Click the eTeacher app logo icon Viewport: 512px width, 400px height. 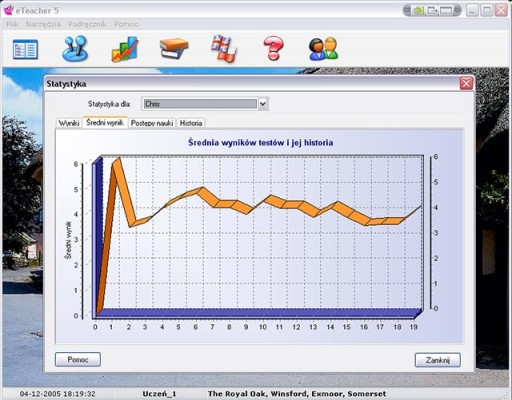pos(8,11)
